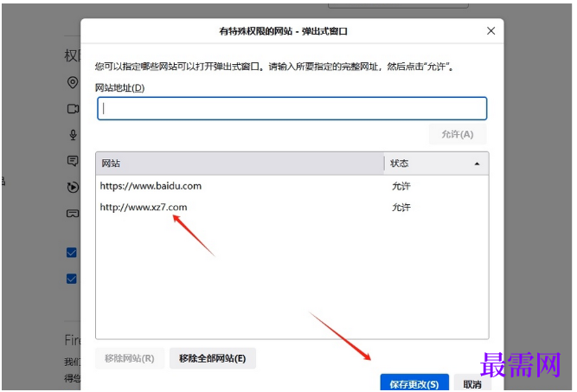Click the 取消 cancel button

(x=472, y=383)
